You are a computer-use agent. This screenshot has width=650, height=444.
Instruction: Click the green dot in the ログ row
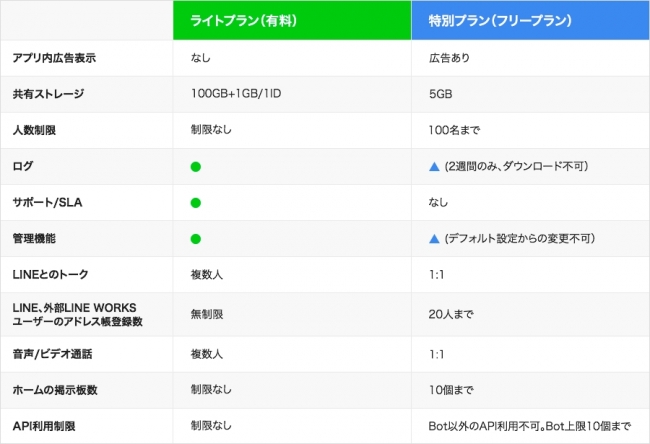(x=196, y=167)
